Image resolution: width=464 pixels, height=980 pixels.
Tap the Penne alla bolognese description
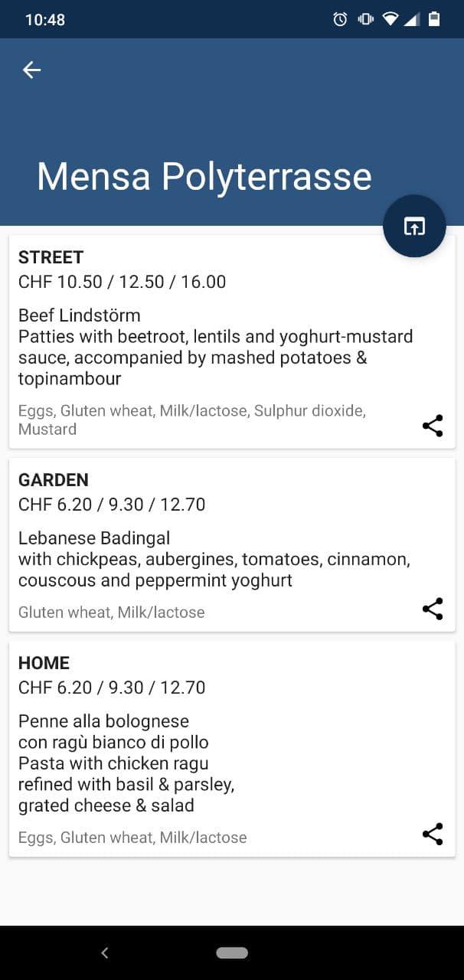point(126,763)
